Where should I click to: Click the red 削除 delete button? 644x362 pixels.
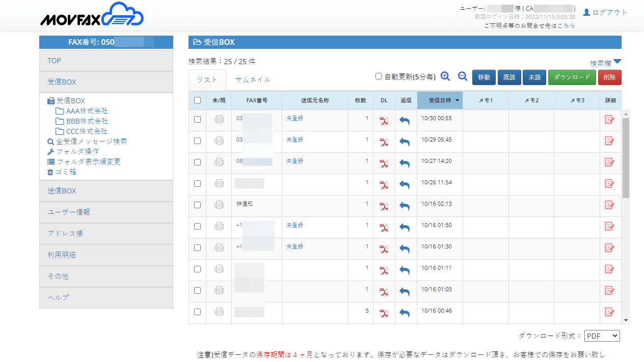click(x=610, y=77)
